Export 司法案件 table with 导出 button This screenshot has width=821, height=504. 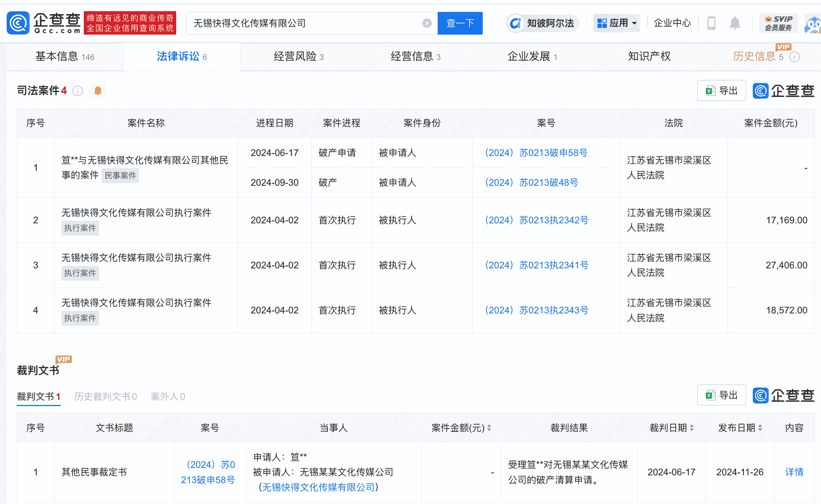click(x=721, y=90)
